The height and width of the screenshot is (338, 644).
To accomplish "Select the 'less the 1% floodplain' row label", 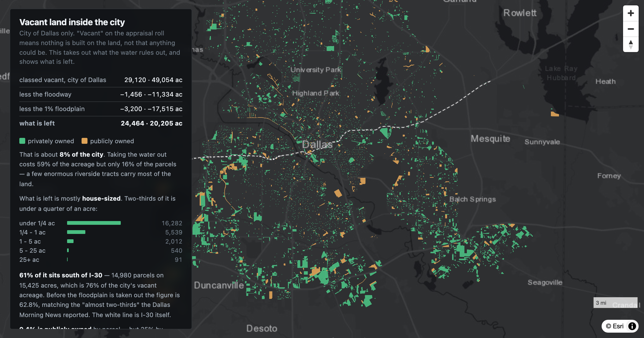I will coord(52,109).
